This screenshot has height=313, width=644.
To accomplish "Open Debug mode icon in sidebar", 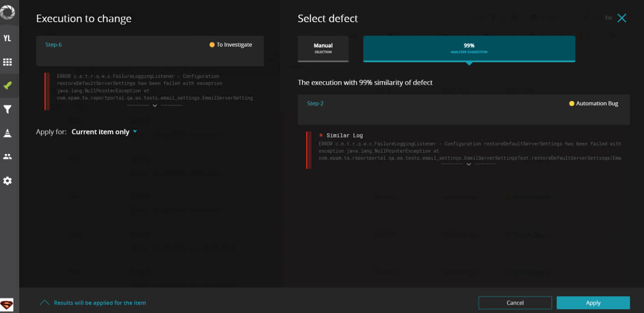I will click(7, 133).
